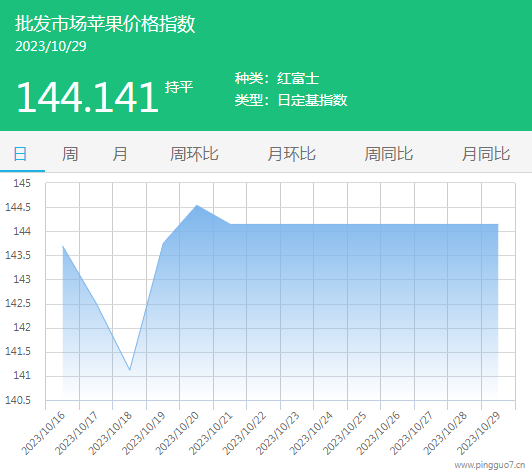Open the www.pingguo7.cn watermark link
The width and height of the screenshot is (532, 474).
pyautogui.click(x=490, y=465)
